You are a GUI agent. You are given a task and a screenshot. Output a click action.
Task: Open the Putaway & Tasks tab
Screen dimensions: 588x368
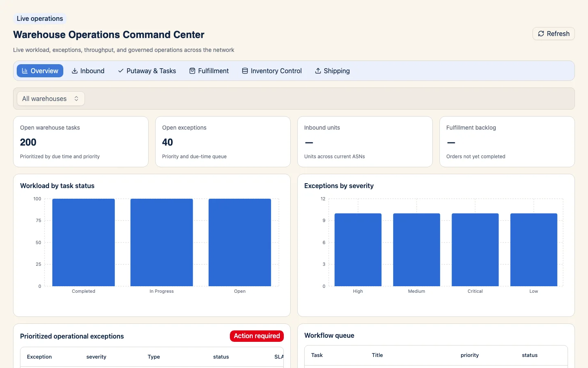point(147,71)
